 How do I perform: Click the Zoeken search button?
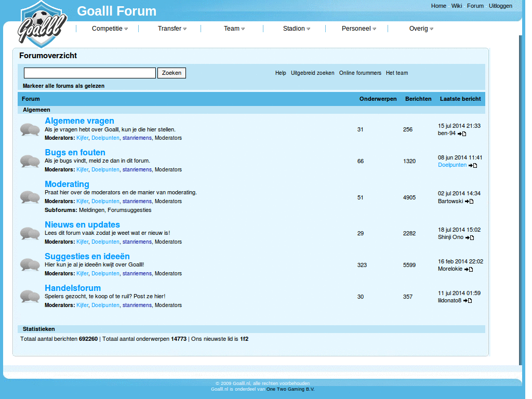[x=171, y=73]
